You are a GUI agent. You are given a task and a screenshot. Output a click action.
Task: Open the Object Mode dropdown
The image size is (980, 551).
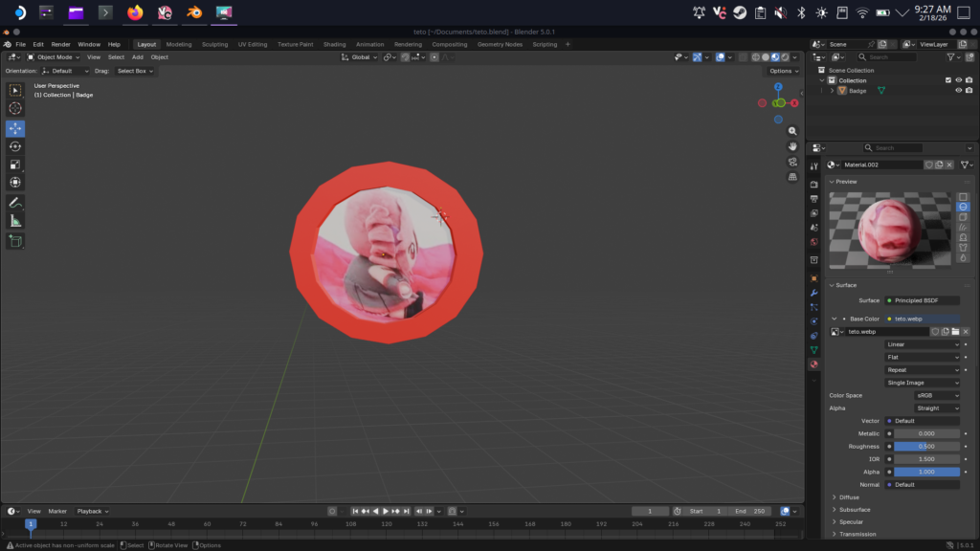[54, 57]
